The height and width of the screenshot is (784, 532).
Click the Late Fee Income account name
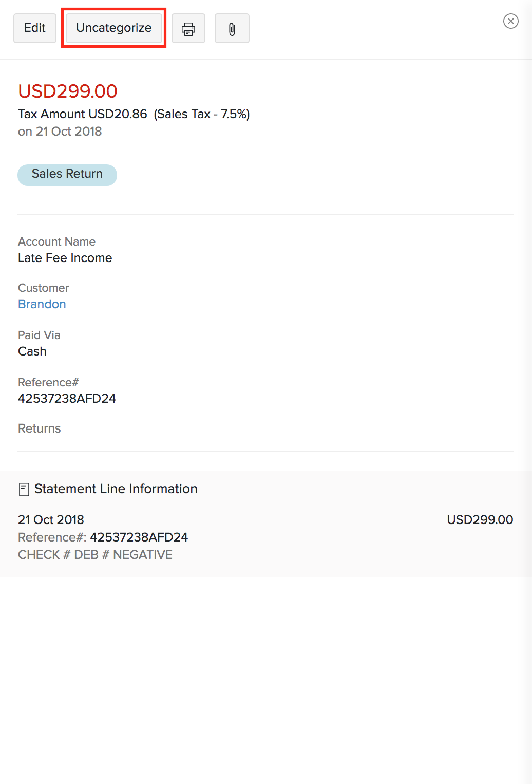pyautogui.click(x=65, y=258)
